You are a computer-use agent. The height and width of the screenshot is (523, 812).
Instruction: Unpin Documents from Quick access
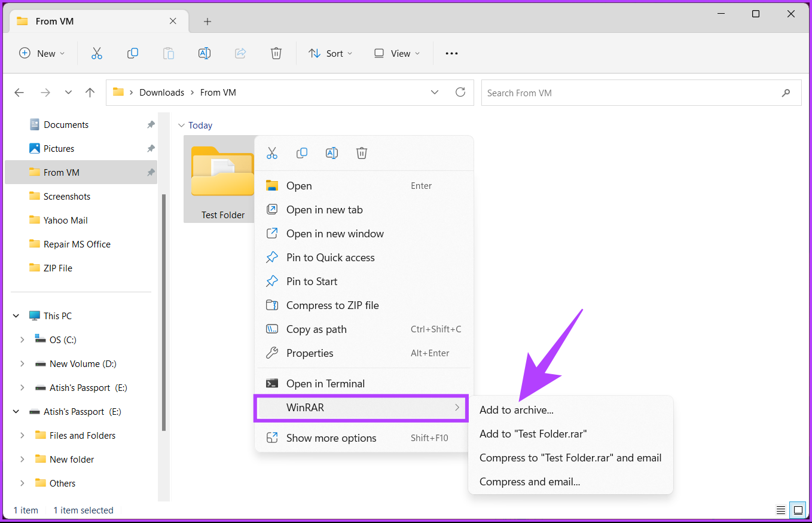(x=151, y=124)
